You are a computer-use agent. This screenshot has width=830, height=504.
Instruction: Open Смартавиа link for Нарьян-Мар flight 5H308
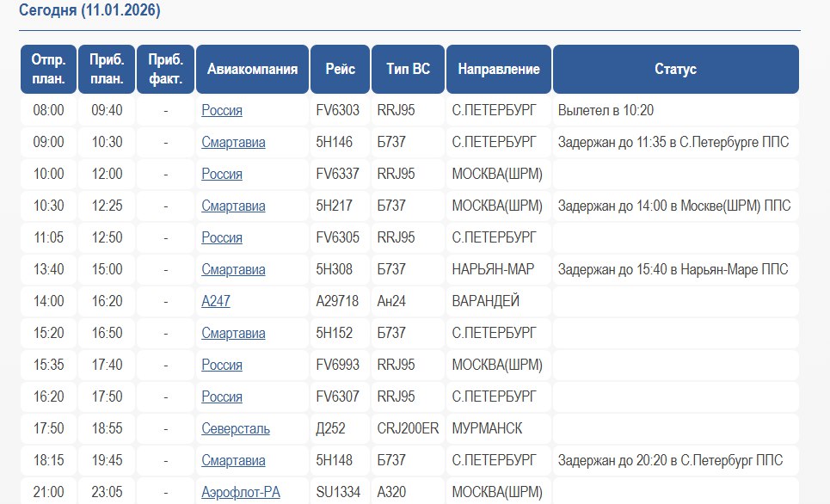233,269
